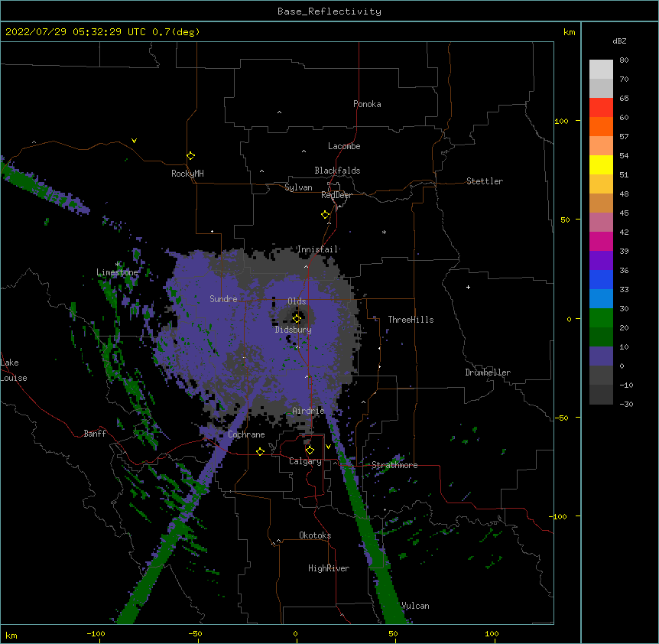Click the 100 tick on vertical axis
Viewport: 659px width, 644px height.
coord(561,121)
